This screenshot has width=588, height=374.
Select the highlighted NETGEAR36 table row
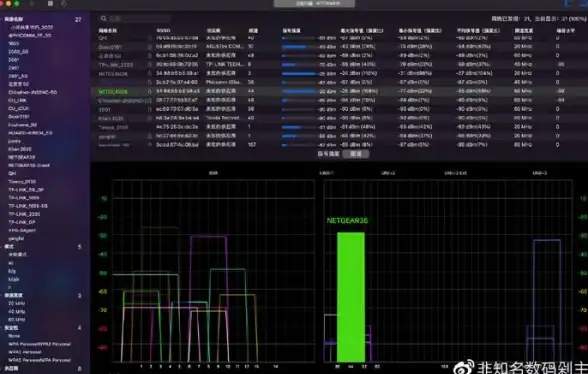tap(339, 92)
